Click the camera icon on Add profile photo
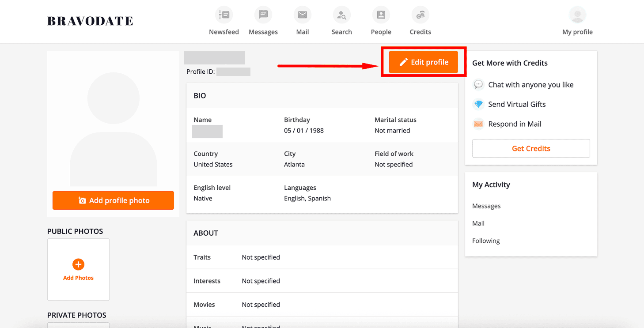The height and width of the screenshot is (328, 644). (82, 200)
